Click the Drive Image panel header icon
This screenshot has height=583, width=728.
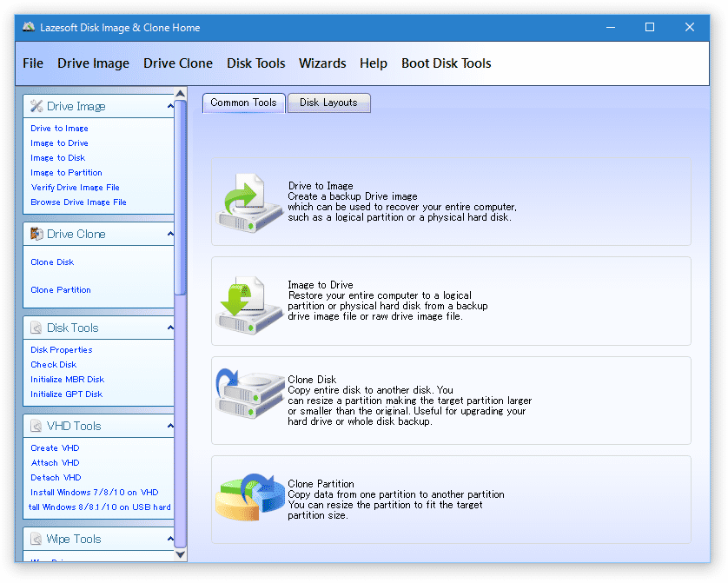[x=36, y=106]
